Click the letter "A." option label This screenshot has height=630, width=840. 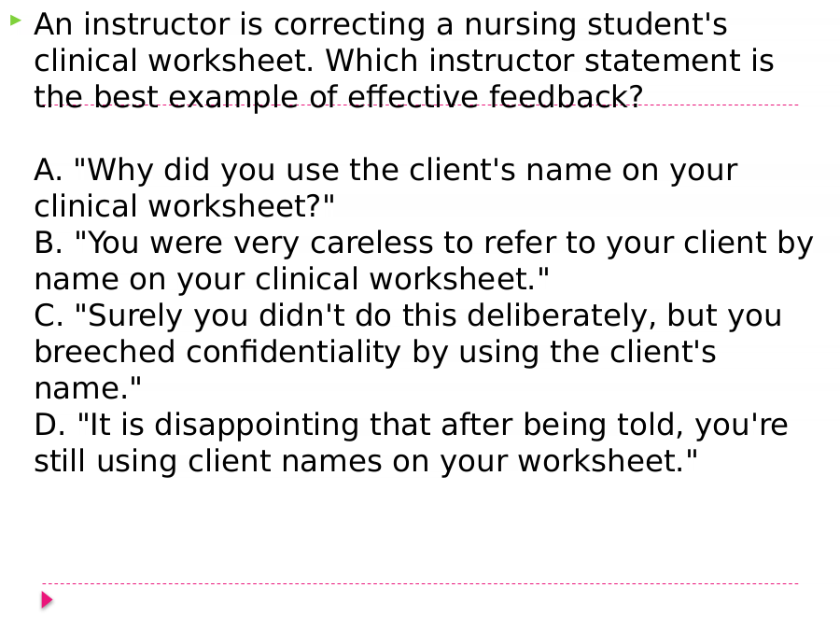click(x=49, y=171)
